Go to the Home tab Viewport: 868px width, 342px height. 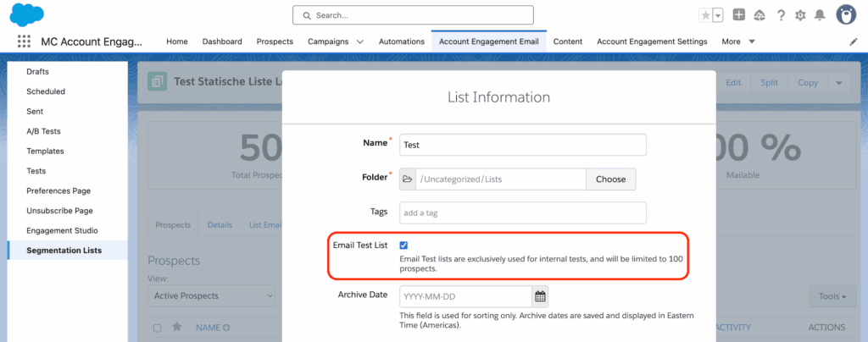click(x=177, y=41)
